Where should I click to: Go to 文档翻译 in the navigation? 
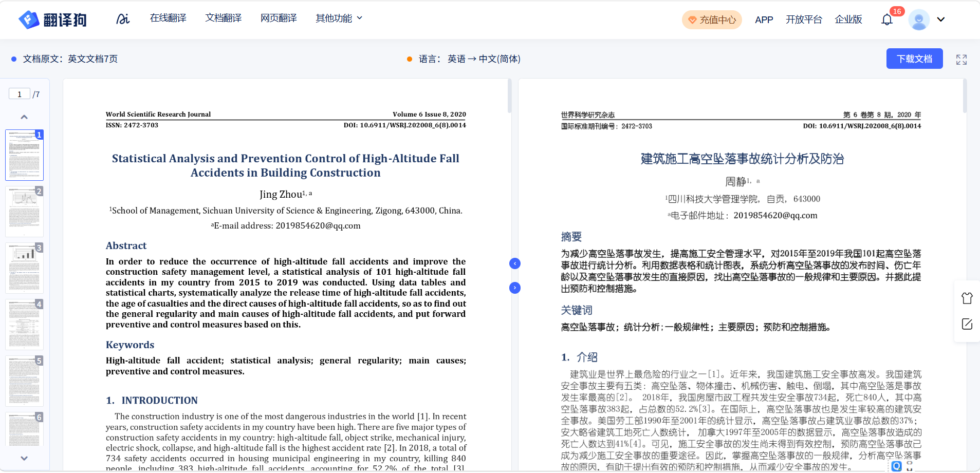tap(224, 18)
